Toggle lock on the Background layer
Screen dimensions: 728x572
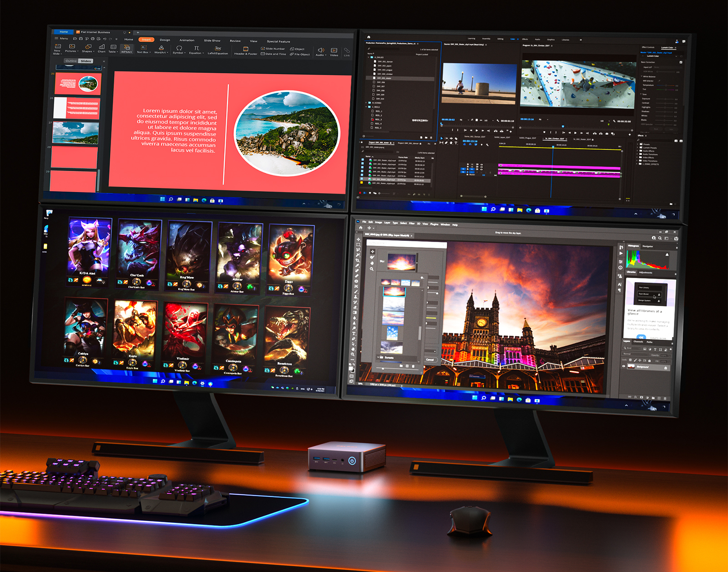(x=666, y=368)
